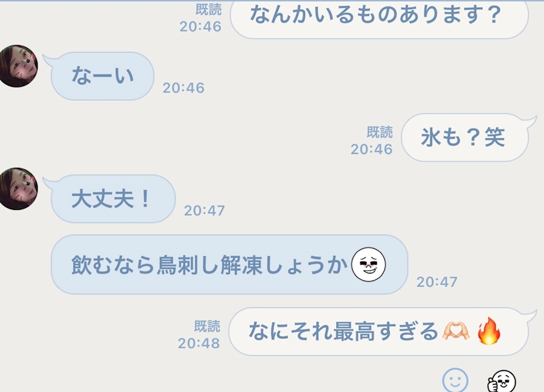Open sender's profile avatar beside 大丈夫！

18,189
